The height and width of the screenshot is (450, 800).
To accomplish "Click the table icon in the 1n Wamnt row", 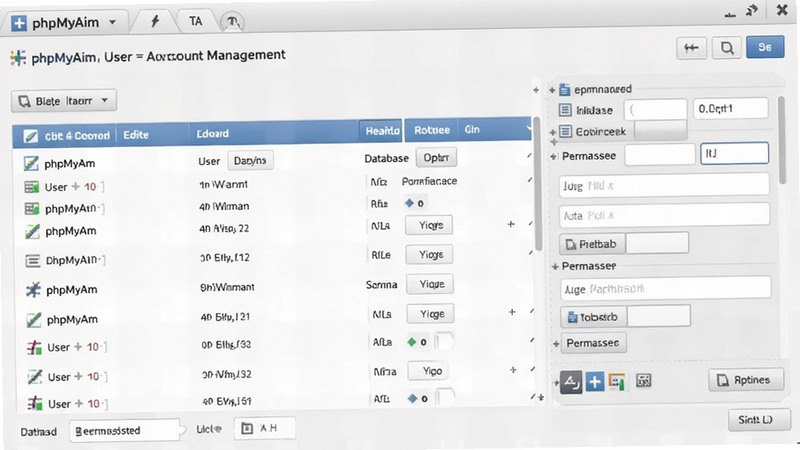I will click(x=32, y=187).
